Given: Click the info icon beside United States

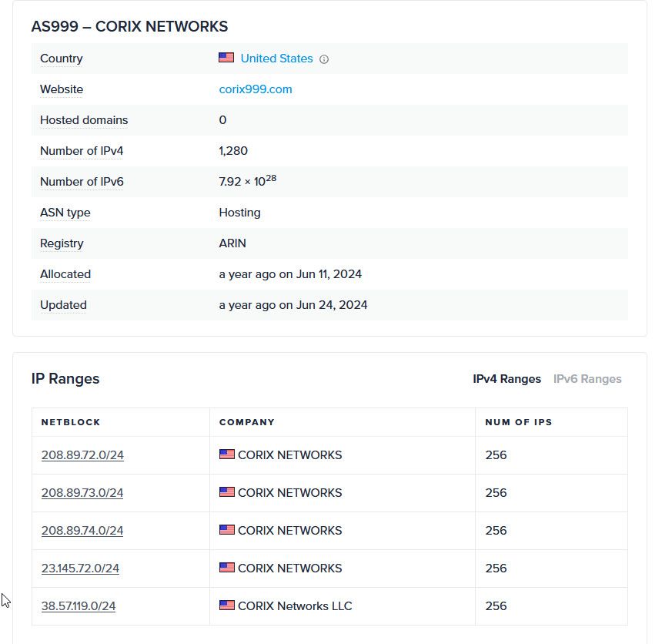Looking at the screenshot, I should point(324,59).
